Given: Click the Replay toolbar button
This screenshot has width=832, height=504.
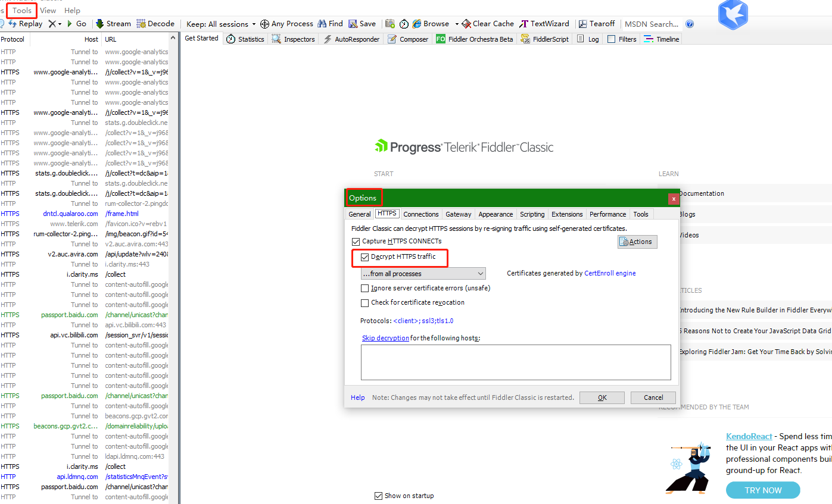Looking at the screenshot, I should pyautogui.click(x=25, y=24).
